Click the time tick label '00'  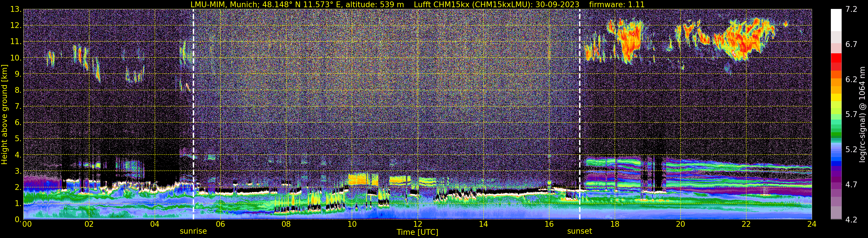pos(27,224)
